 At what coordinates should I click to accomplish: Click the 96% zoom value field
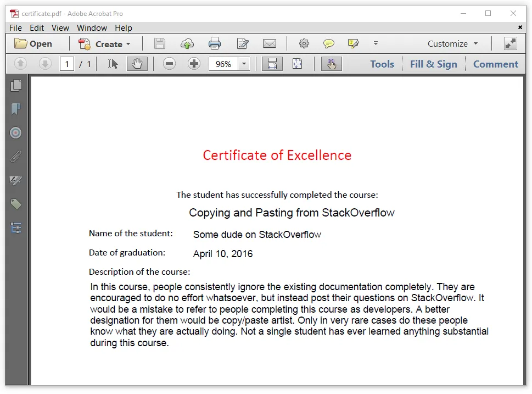tap(223, 64)
